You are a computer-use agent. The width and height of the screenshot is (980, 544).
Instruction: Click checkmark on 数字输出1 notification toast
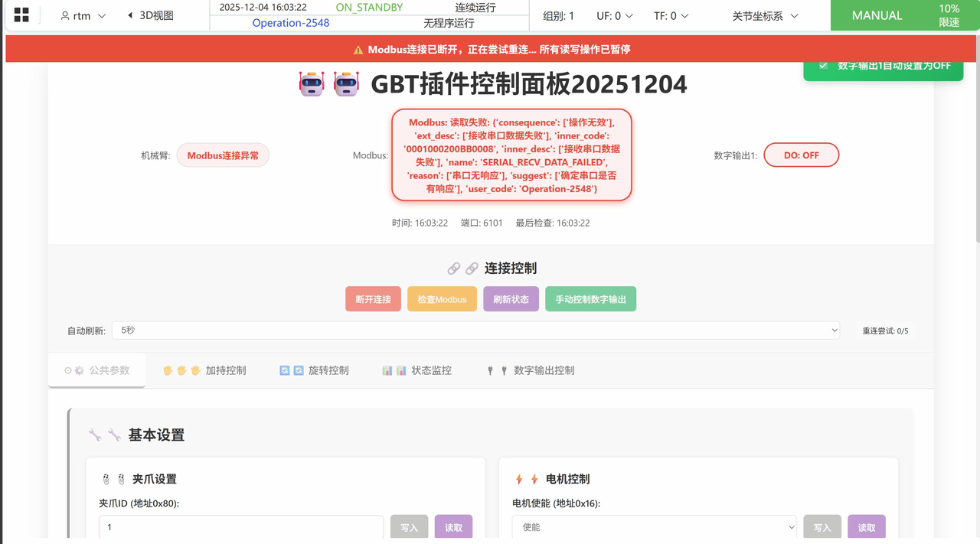pyautogui.click(x=823, y=66)
